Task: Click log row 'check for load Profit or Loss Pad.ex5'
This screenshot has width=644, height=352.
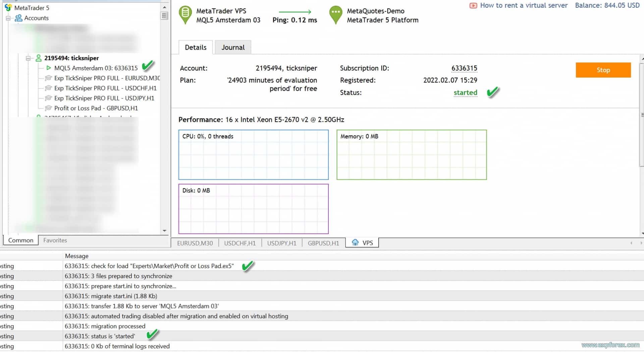Action: point(322,266)
